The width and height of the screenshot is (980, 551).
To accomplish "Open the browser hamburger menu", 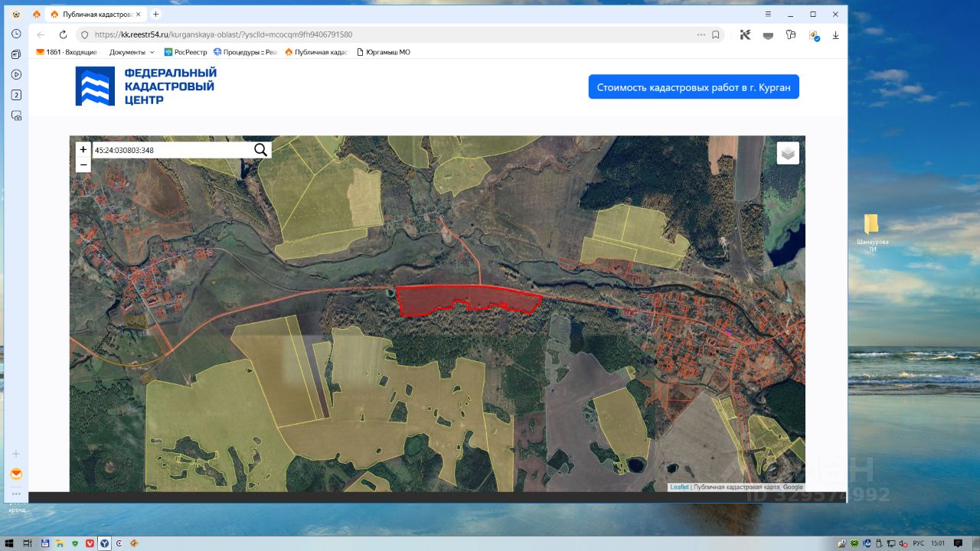I will [x=768, y=14].
